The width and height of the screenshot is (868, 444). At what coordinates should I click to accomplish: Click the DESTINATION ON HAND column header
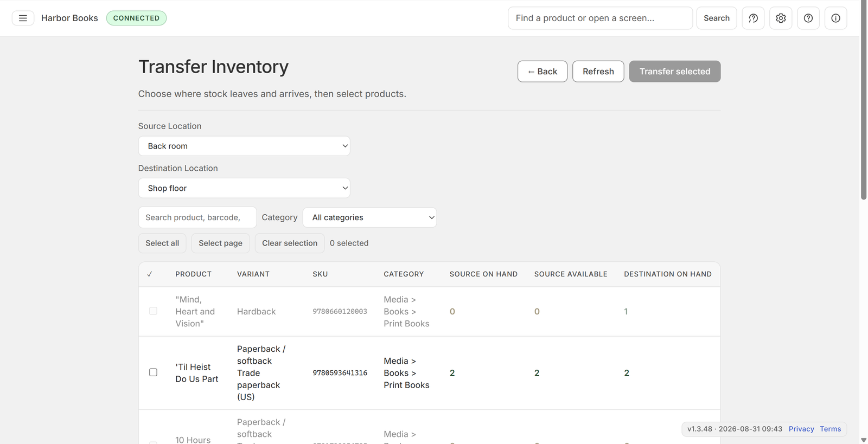668,274
